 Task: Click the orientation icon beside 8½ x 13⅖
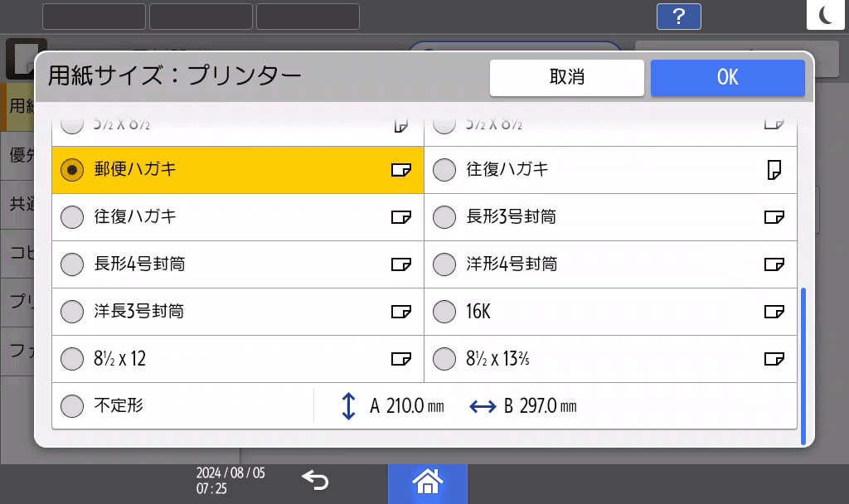(x=775, y=359)
